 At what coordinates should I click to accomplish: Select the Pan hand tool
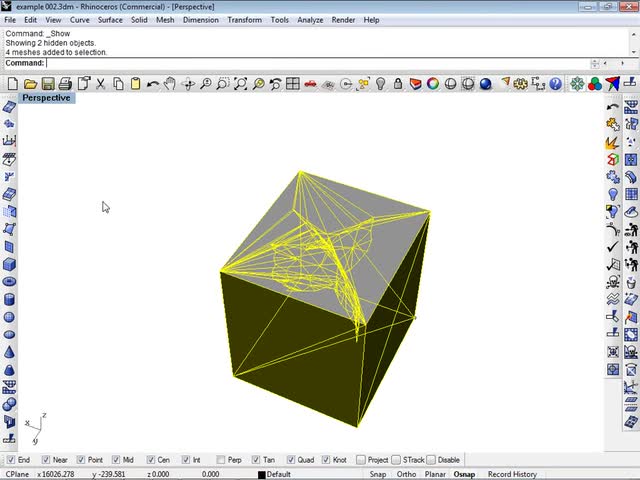pyautogui.click(x=170, y=84)
